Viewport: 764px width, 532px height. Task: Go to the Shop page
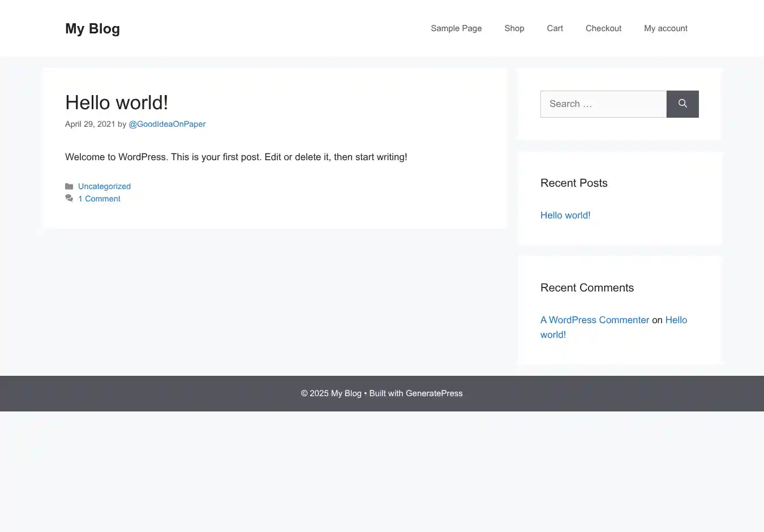click(514, 28)
